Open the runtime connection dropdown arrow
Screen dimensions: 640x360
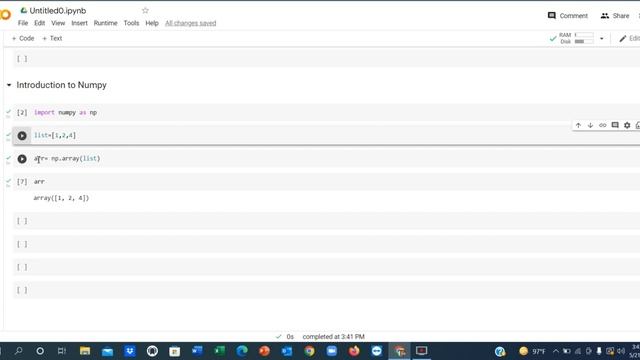coord(602,38)
